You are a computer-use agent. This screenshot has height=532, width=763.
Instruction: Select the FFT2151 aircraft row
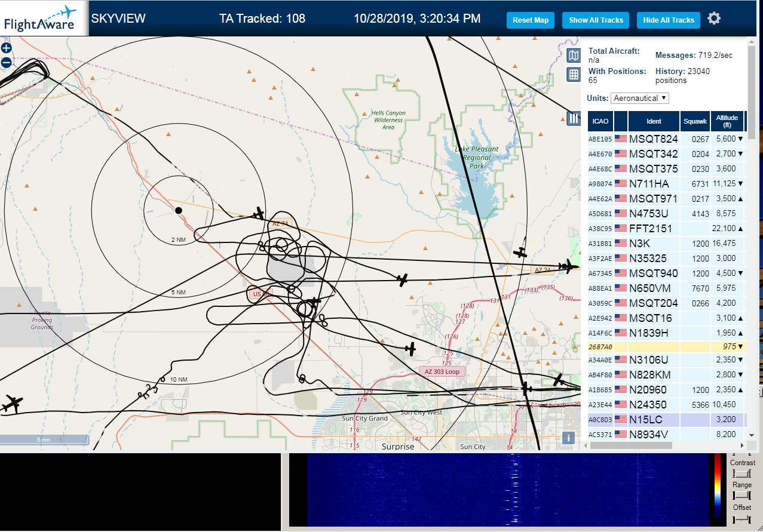click(x=666, y=229)
